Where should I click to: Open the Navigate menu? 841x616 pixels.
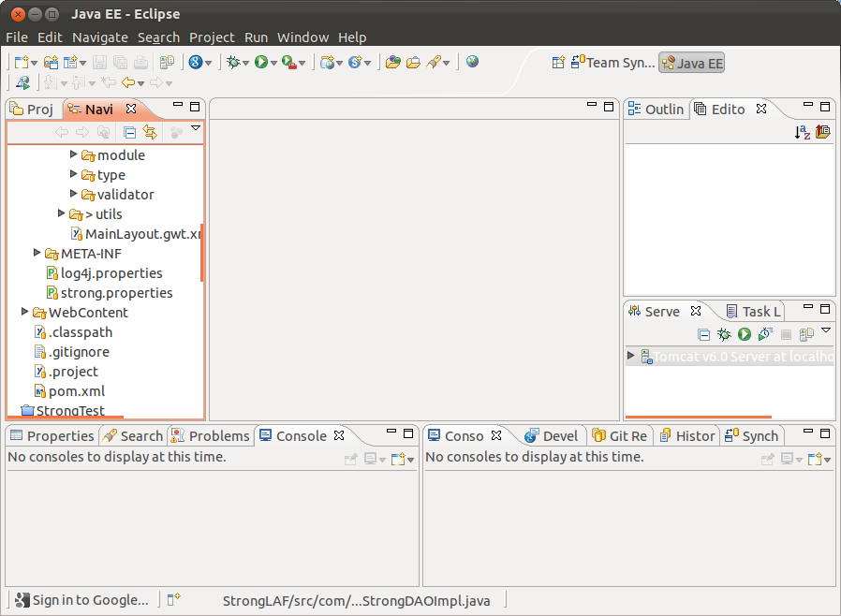(99, 37)
